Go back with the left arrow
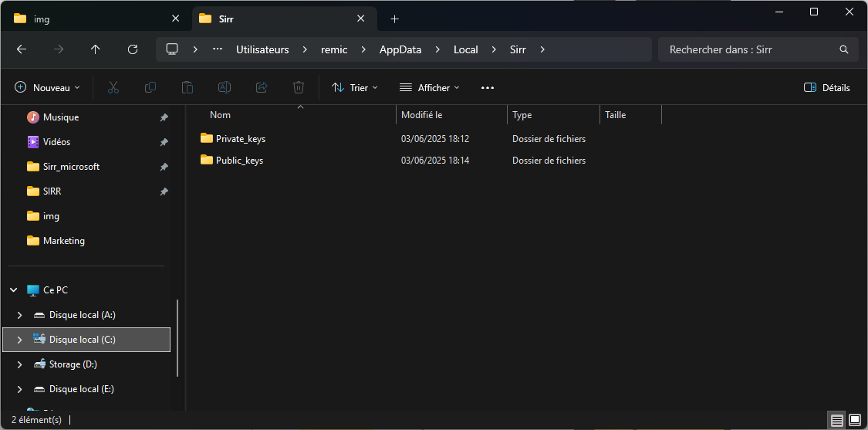 click(x=22, y=49)
